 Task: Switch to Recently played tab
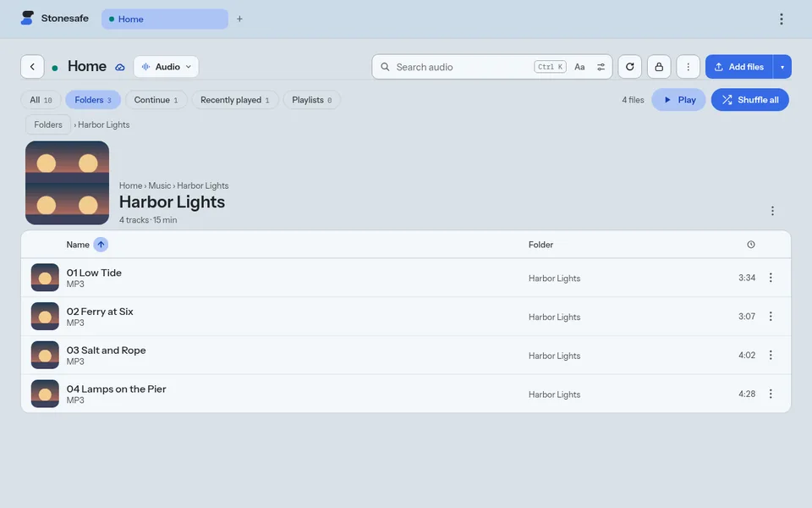pyautogui.click(x=235, y=100)
